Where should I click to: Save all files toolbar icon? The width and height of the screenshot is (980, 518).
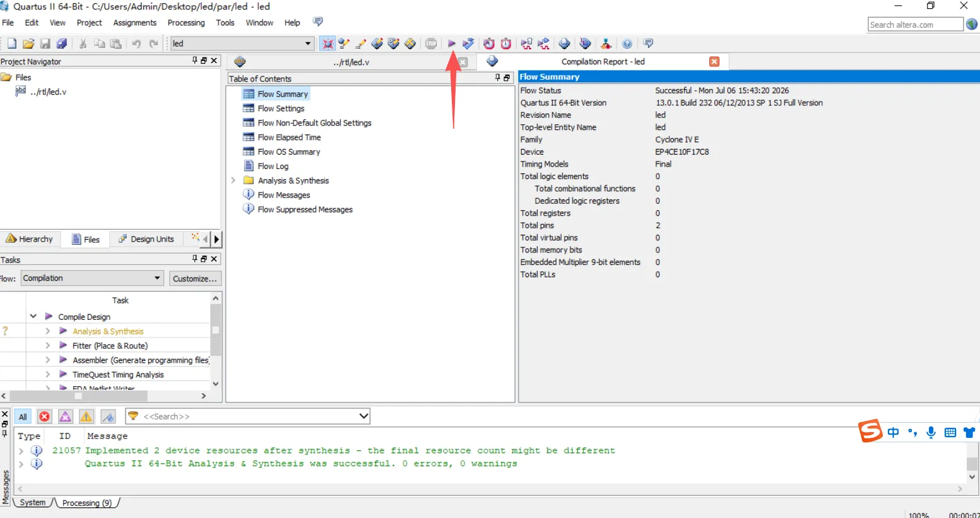coord(62,44)
